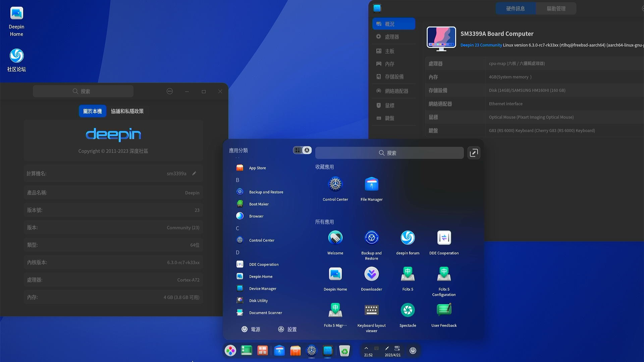Switch to 驅動管理 tab
The height and width of the screenshot is (362, 644).
point(556,9)
